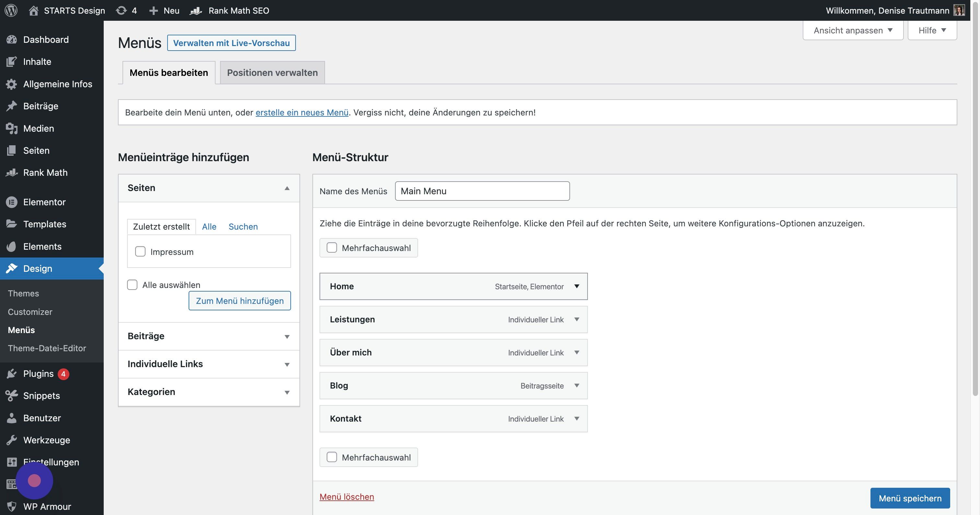Expand the Beiträge panel
The image size is (980, 515).
[209, 337]
